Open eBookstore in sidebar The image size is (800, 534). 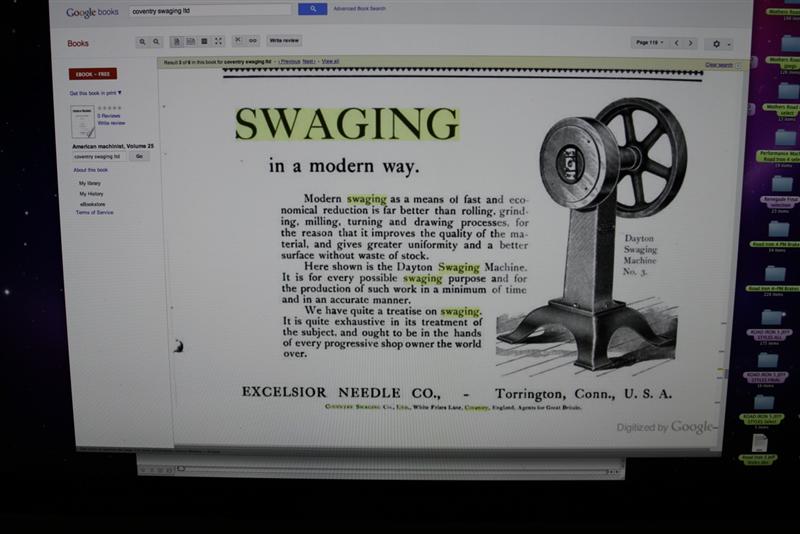tap(92, 204)
